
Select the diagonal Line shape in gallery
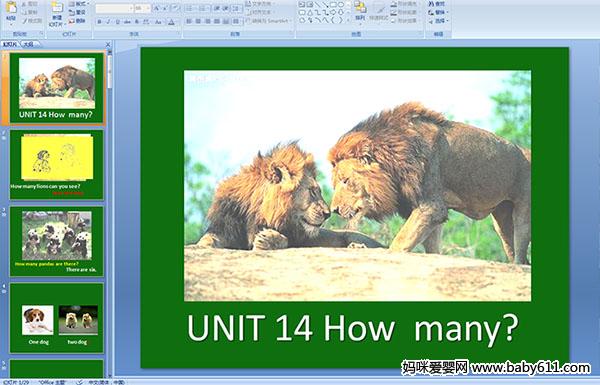click(318, 5)
